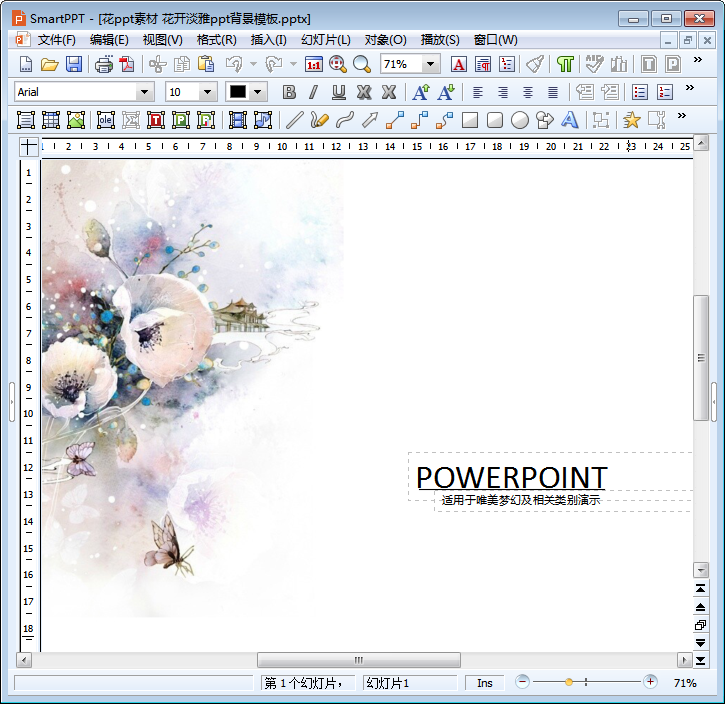Expand more formatting toolbar buttons chevron

coord(690,88)
